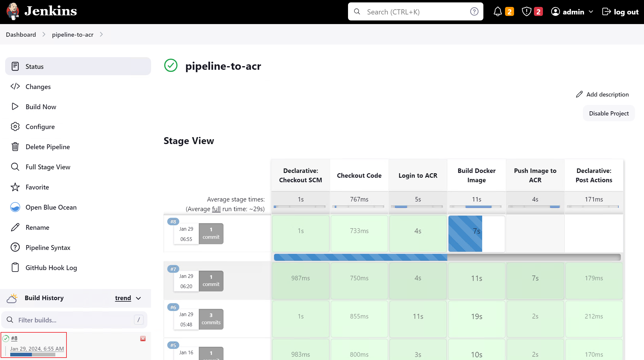Expand breadcrumb chevron after pipeline-to-acr
Screen dimensions: 644x360
click(x=101, y=35)
